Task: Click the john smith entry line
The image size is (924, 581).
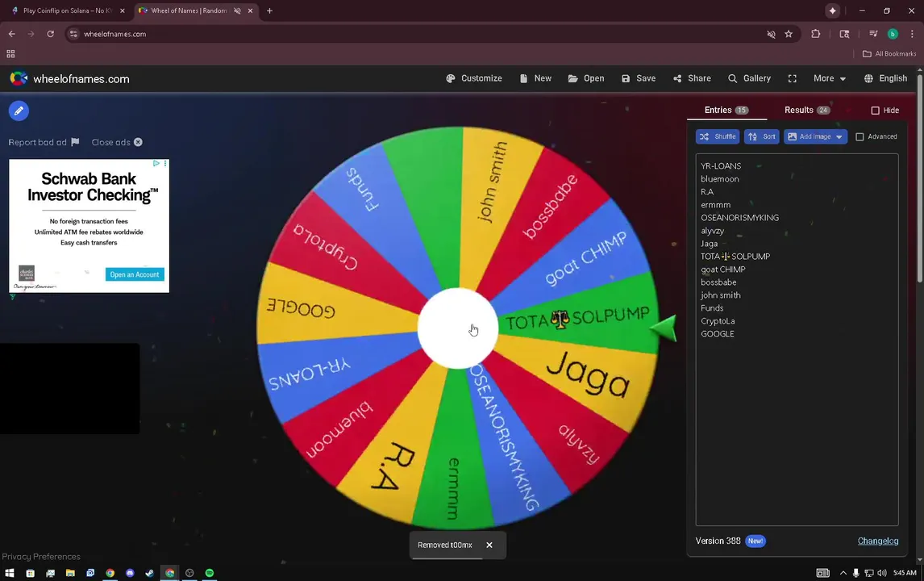Action: pyautogui.click(x=721, y=295)
